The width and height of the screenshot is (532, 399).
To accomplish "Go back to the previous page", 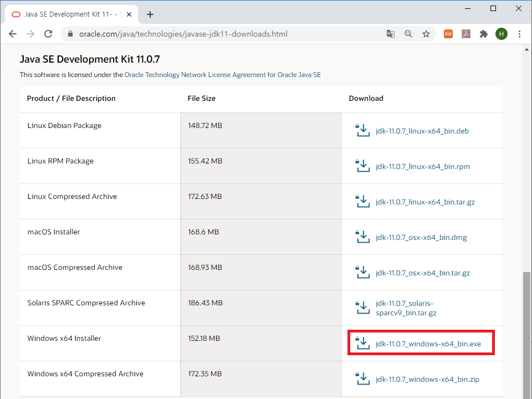I will 13,34.
